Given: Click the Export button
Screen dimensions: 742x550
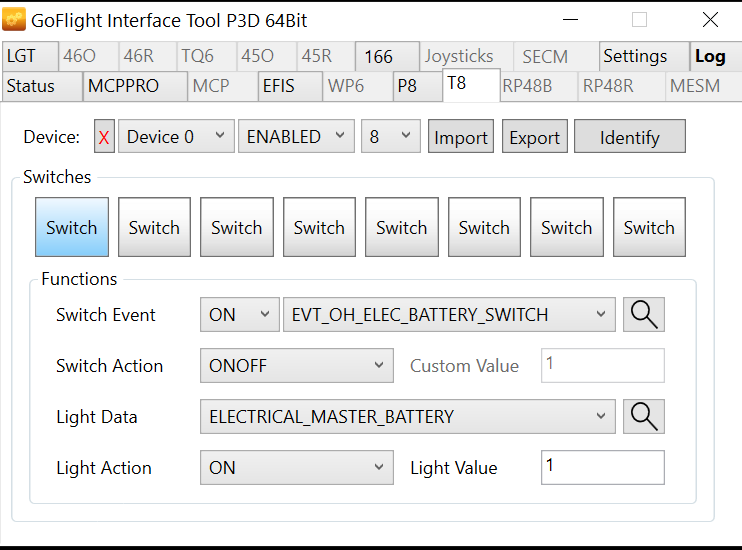Looking at the screenshot, I should pos(535,137).
